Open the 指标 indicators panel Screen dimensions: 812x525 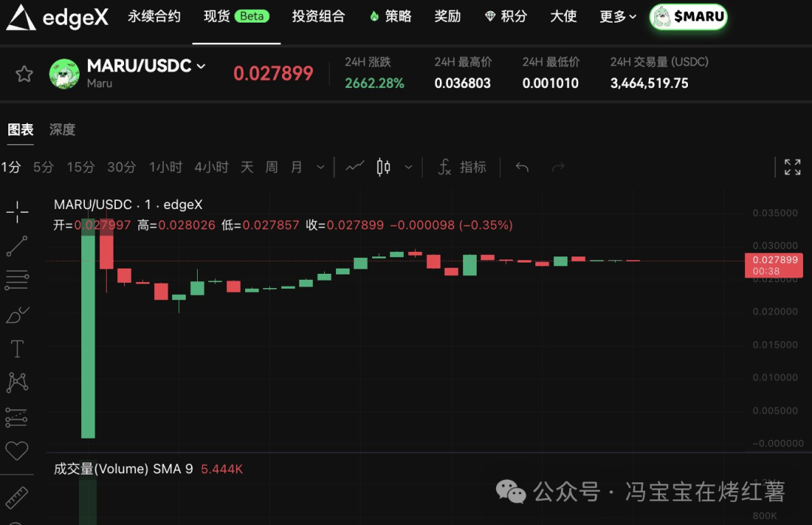coord(462,167)
